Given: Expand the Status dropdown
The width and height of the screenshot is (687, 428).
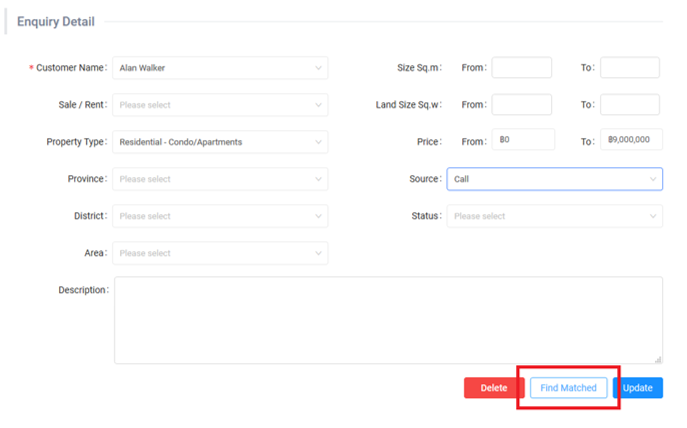Looking at the screenshot, I should [x=554, y=216].
